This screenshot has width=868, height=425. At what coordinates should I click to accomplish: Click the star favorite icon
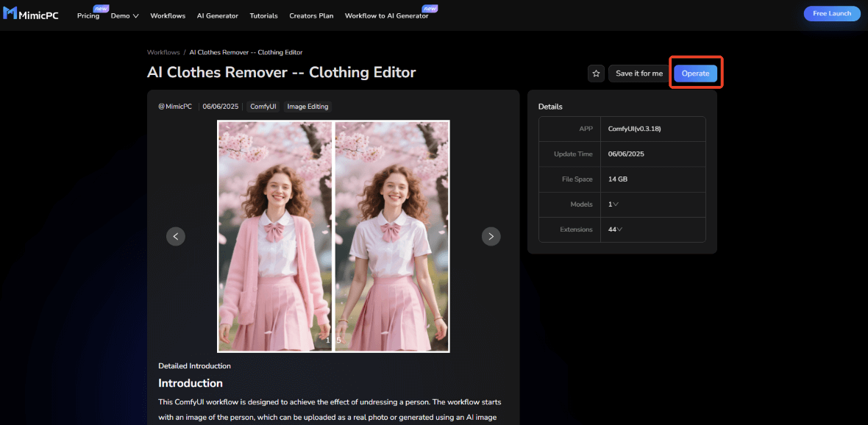coord(596,74)
